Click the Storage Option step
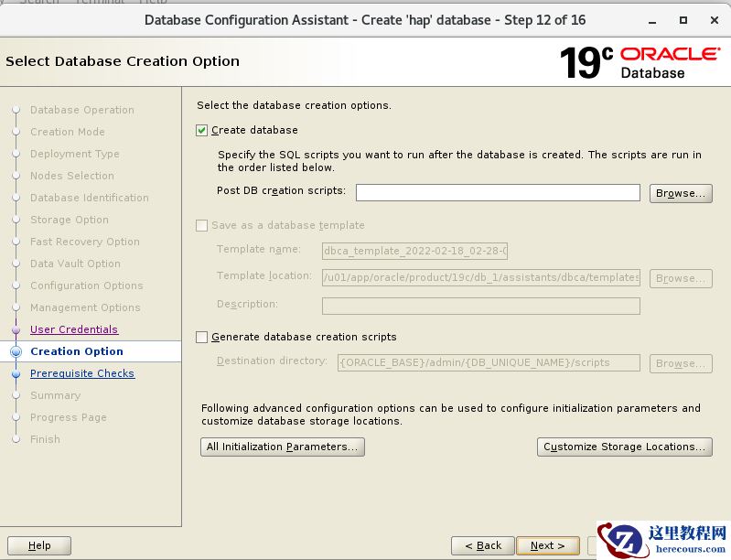This screenshot has height=560, width=731. [x=70, y=220]
